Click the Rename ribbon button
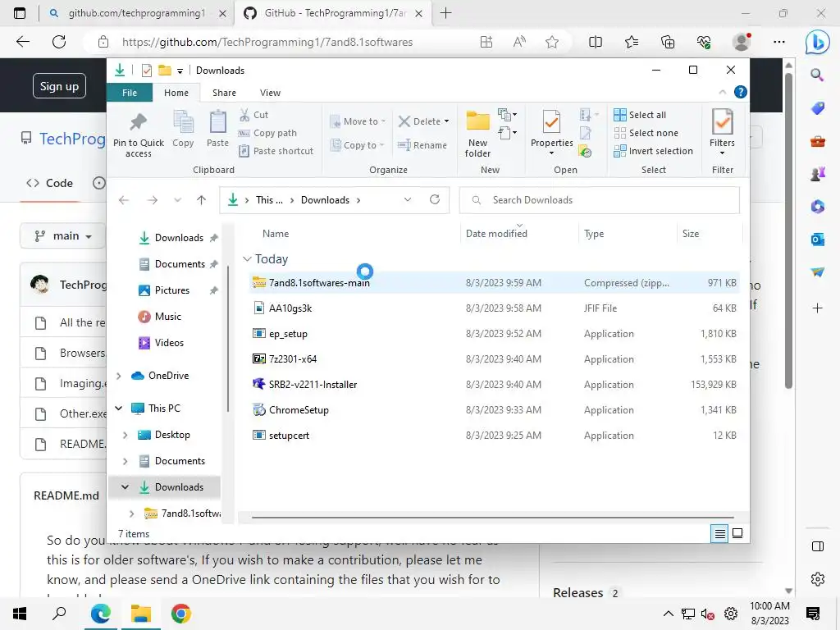 (x=422, y=145)
